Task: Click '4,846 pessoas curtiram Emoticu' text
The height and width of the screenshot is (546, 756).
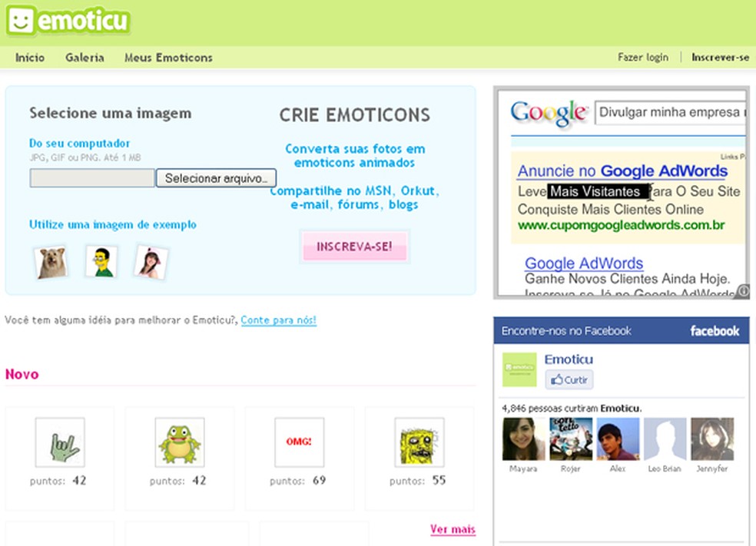Action: tap(572, 409)
